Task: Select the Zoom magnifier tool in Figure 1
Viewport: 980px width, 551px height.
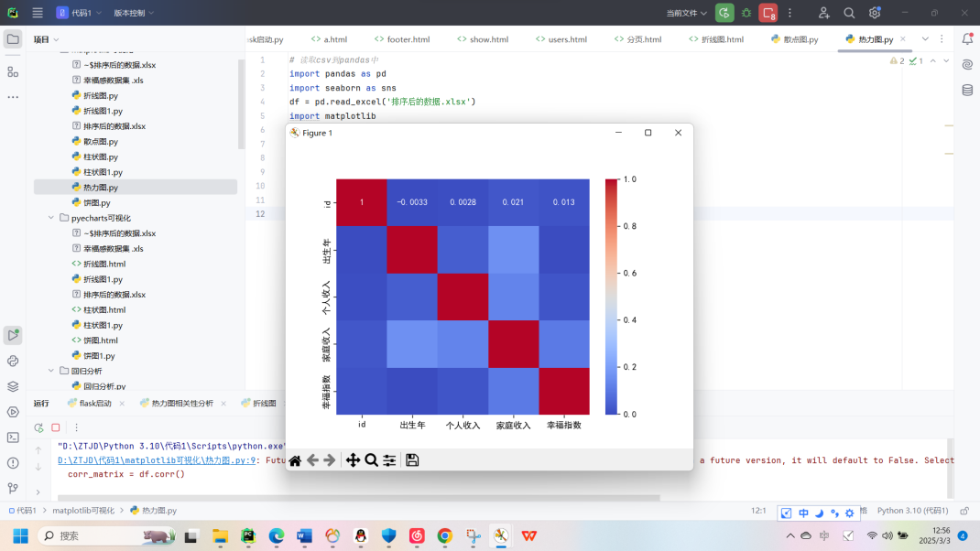Action: point(371,460)
